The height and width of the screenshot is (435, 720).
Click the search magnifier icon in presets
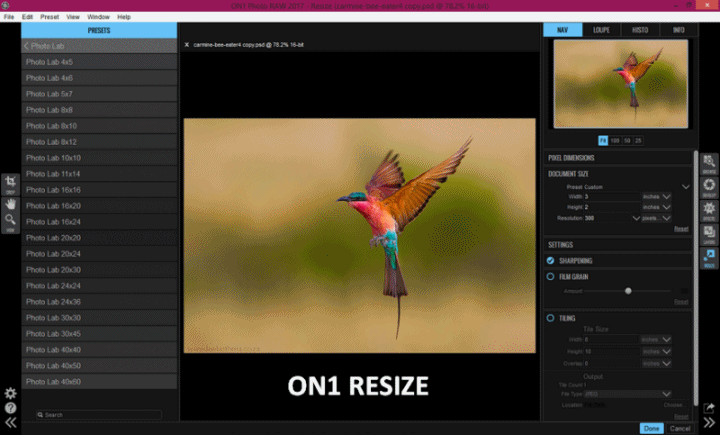[x=40, y=415]
